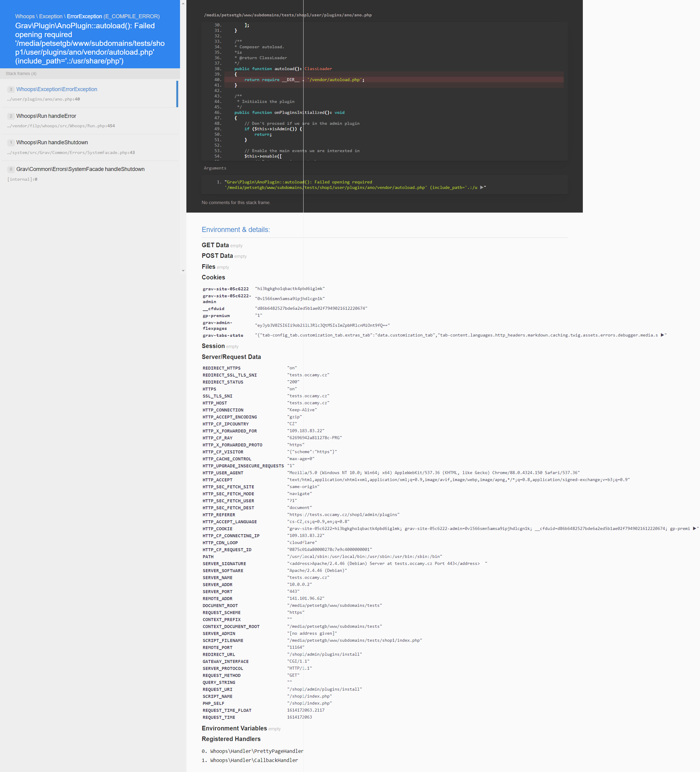Click the file path /user/plugins/ano/ano.php:40
Screen dimensions: 700x772
pos(44,99)
